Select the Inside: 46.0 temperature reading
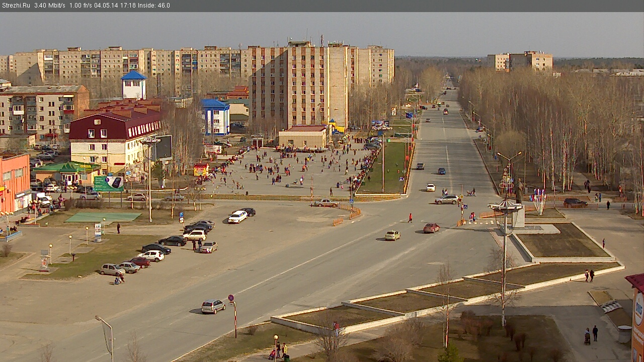This screenshot has height=362, width=644. pos(154,6)
